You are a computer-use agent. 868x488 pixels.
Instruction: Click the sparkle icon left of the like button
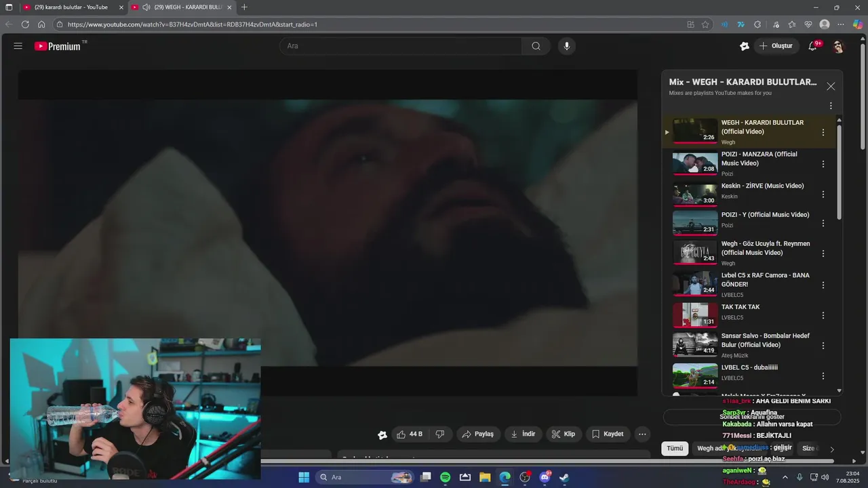[382, 434]
